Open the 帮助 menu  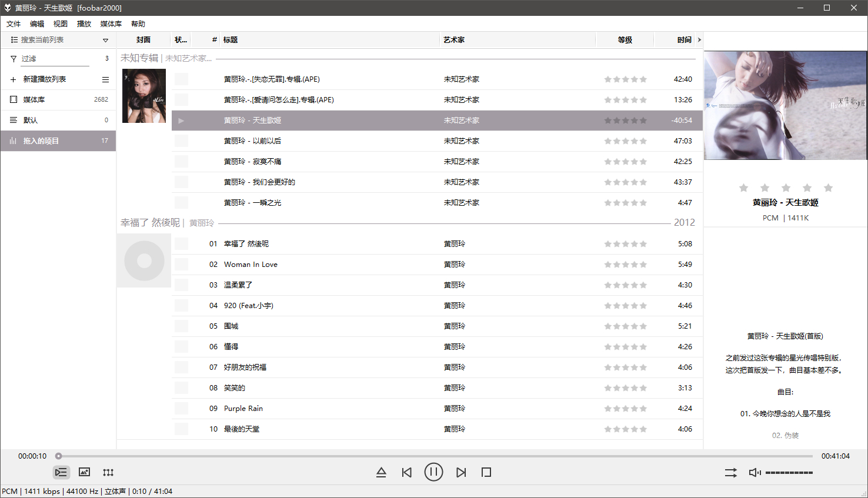[x=138, y=24]
